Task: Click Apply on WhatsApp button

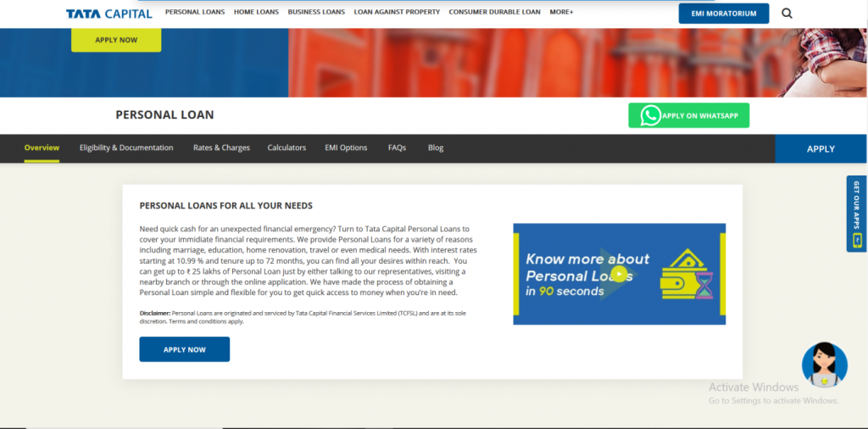Action: tap(688, 115)
